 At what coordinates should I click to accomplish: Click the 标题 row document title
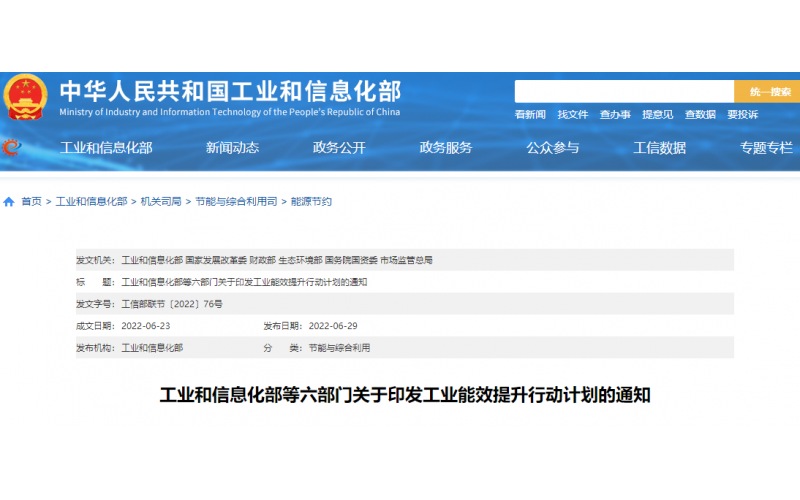(x=244, y=282)
